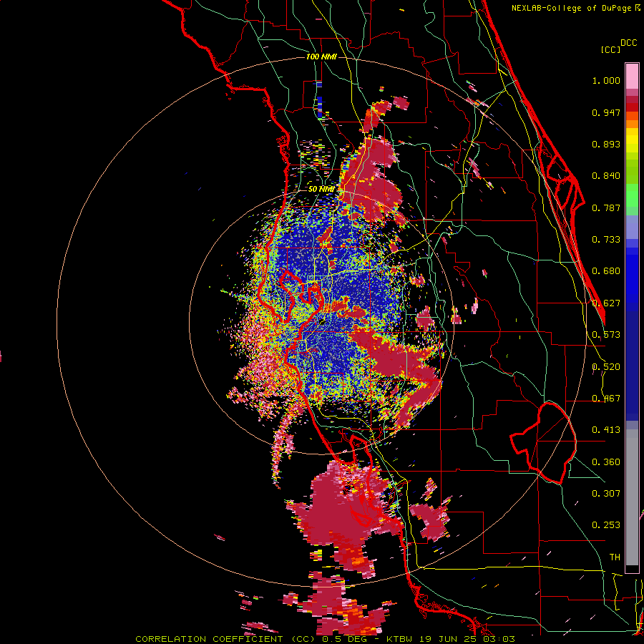The height and width of the screenshot is (644, 644).
Task: Click the Correlation Coefficient KTBW caption
Action: [x=325, y=639]
